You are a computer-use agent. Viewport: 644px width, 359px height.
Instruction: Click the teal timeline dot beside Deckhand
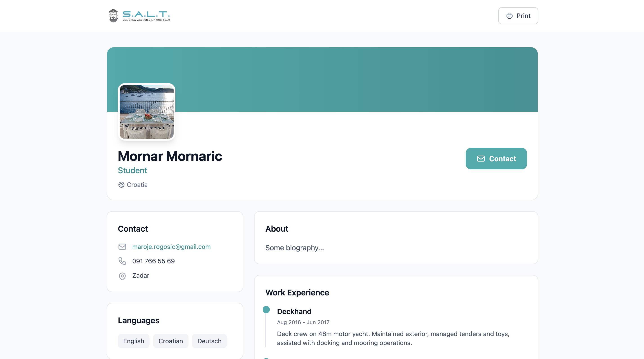coord(266,310)
